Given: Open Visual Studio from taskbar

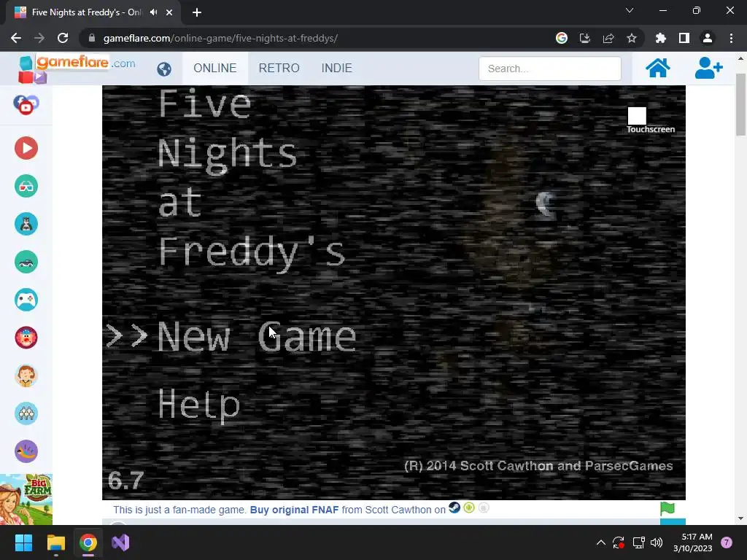Looking at the screenshot, I should pos(120,542).
